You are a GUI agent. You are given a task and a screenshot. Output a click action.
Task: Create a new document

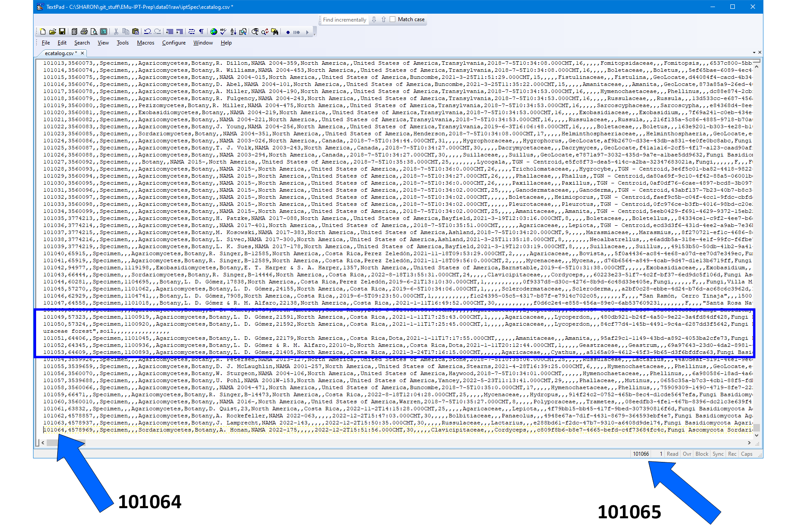(x=43, y=31)
